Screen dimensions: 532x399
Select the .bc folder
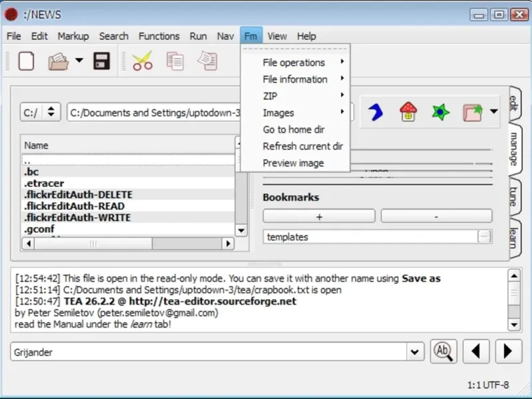click(x=128, y=172)
